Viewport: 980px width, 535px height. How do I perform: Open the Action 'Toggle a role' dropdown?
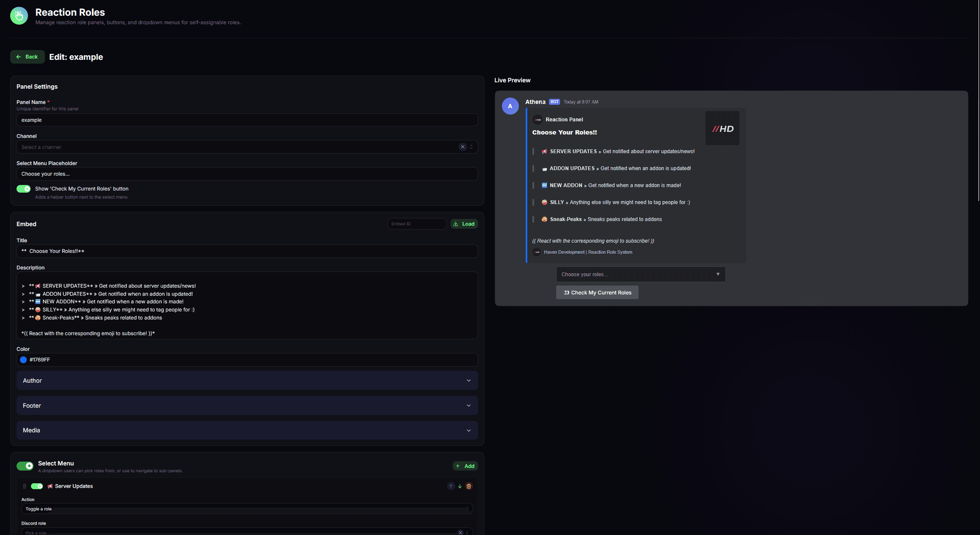coord(247,509)
